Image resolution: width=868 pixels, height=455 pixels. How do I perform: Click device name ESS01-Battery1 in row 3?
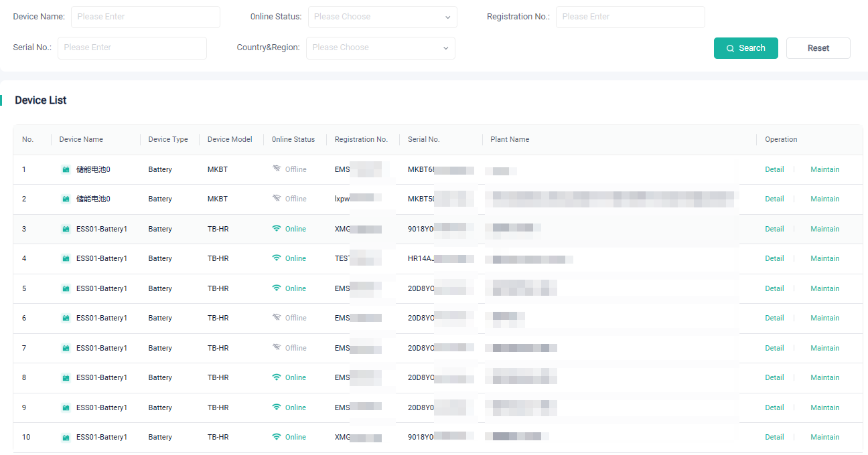pos(102,229)
